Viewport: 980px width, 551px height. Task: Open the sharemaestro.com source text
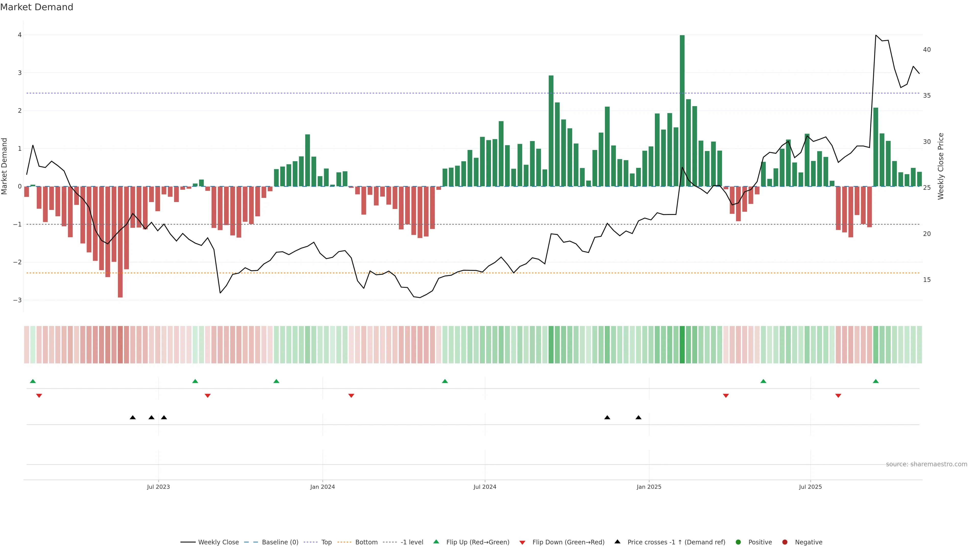point(926,464)
